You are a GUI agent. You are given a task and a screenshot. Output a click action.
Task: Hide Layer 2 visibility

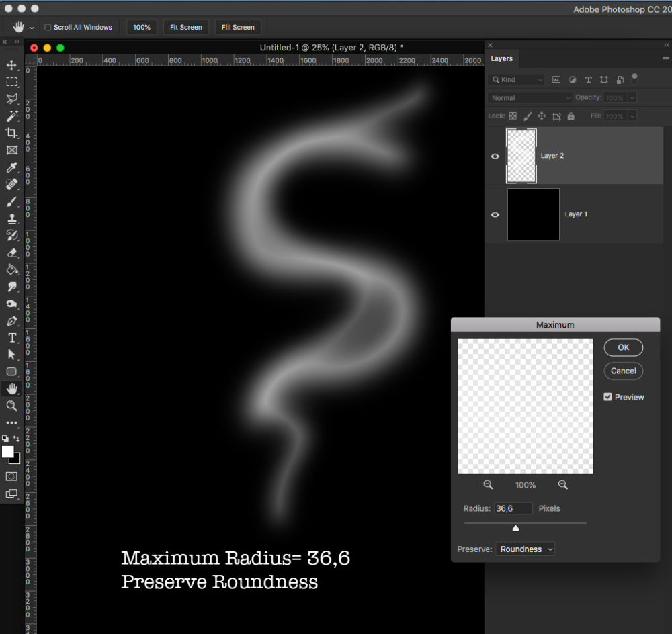point(495,156)
